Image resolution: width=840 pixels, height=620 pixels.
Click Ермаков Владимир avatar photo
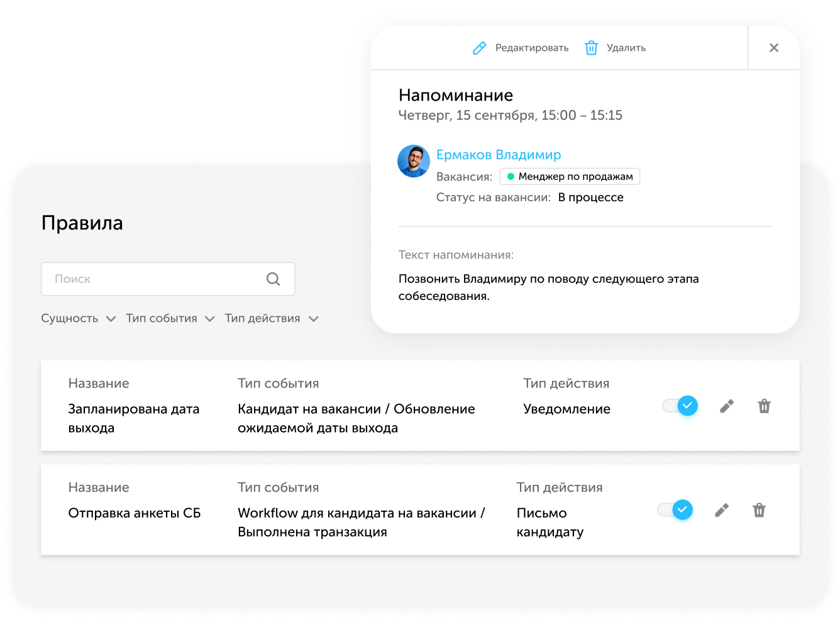pyautogui.click(x=414, y=161)
